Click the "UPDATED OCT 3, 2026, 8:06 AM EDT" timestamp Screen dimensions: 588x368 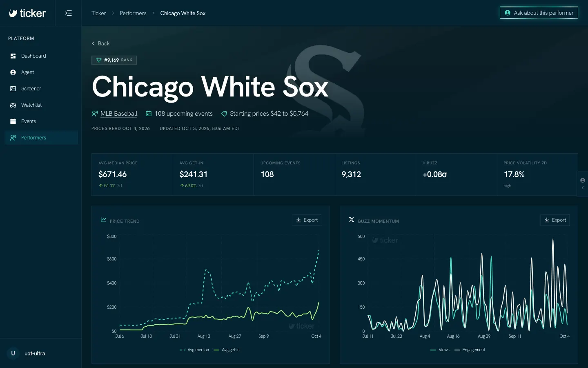[200, 128]
